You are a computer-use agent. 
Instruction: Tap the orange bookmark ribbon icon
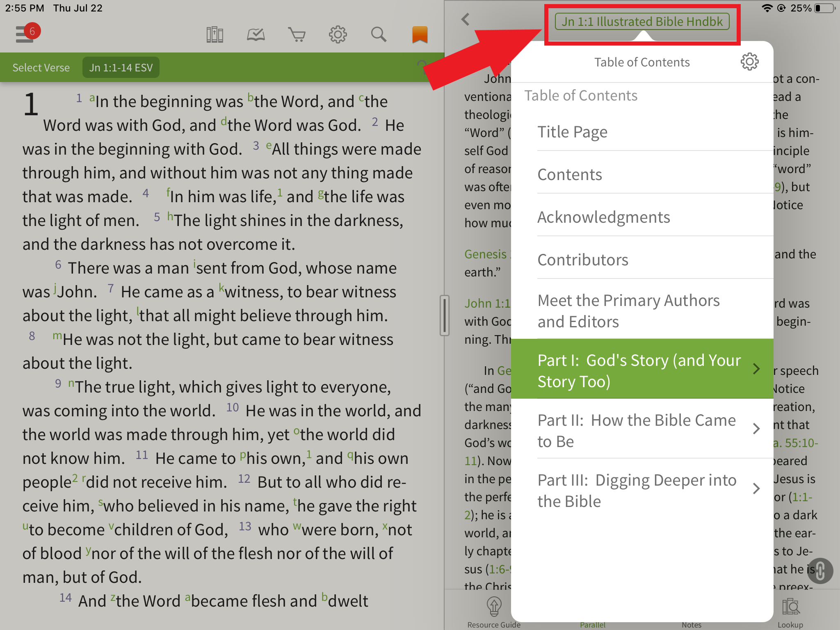point(420,34)
